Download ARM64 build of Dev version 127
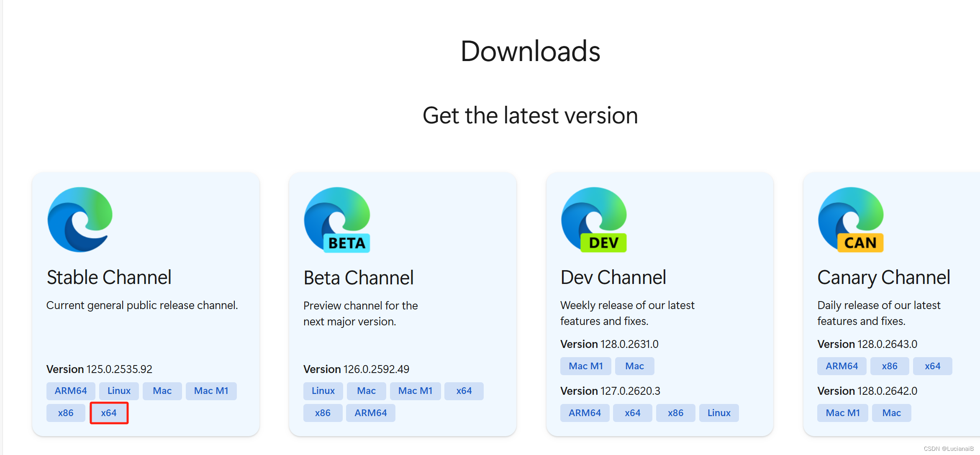This screenshot has width=980, height=455. (585, 413)
